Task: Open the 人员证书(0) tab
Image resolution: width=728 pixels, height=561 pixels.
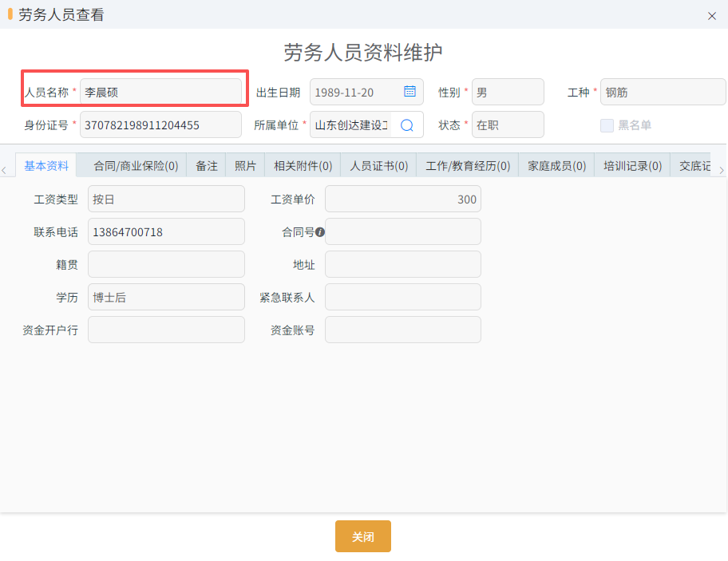Action: pos(379,166)
